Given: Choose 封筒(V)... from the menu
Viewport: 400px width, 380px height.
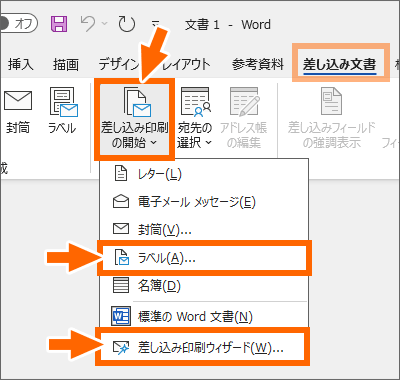Looking at the screenshot, I should 204,229.
